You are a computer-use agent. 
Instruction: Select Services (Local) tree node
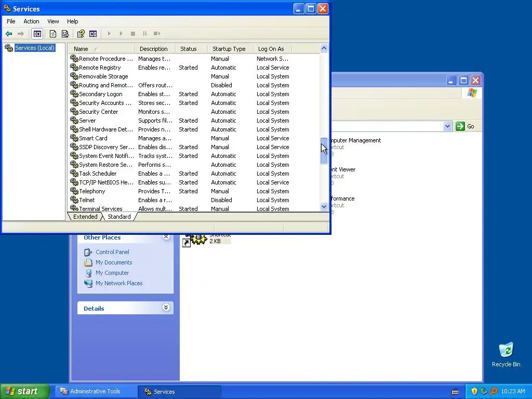35,48
